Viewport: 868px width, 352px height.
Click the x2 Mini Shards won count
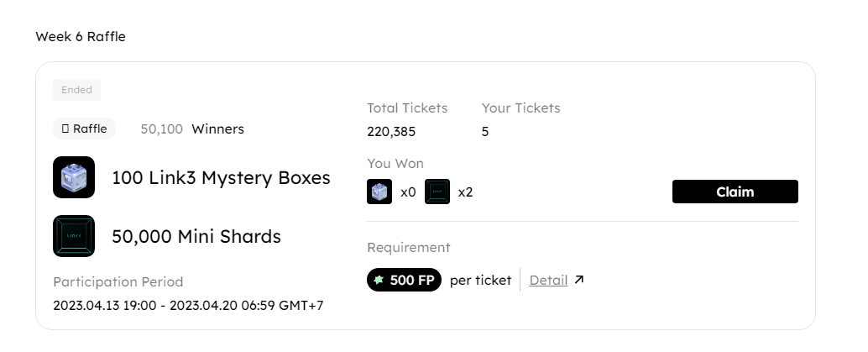(465, 192)
